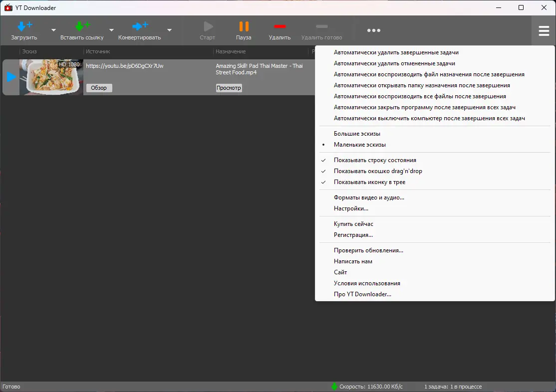Click the Pad Thai video thumbnail
Screen dimensions: 556x392
point(51,77)
